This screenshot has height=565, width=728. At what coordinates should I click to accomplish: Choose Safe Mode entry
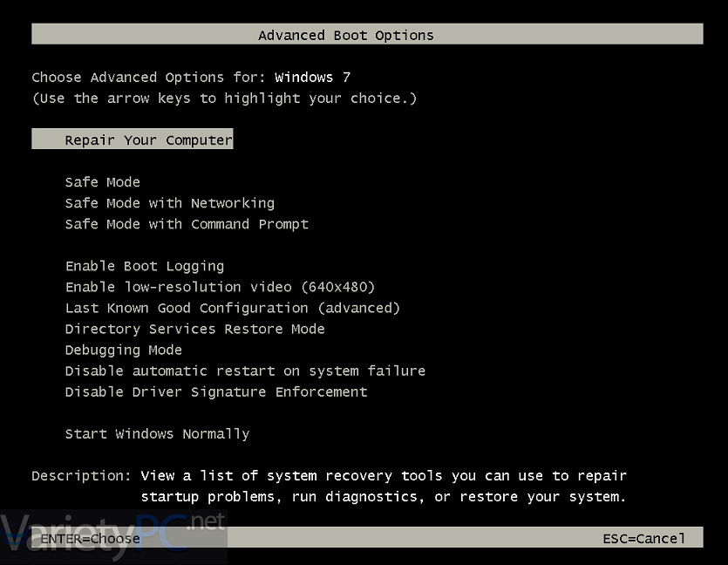tap(103, 182)
